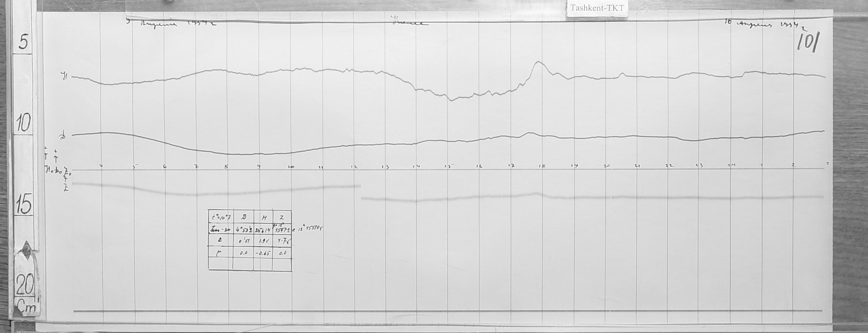Select the table cell with value -0.65
The width and height of the screenshot is (868, 333).
263,253
